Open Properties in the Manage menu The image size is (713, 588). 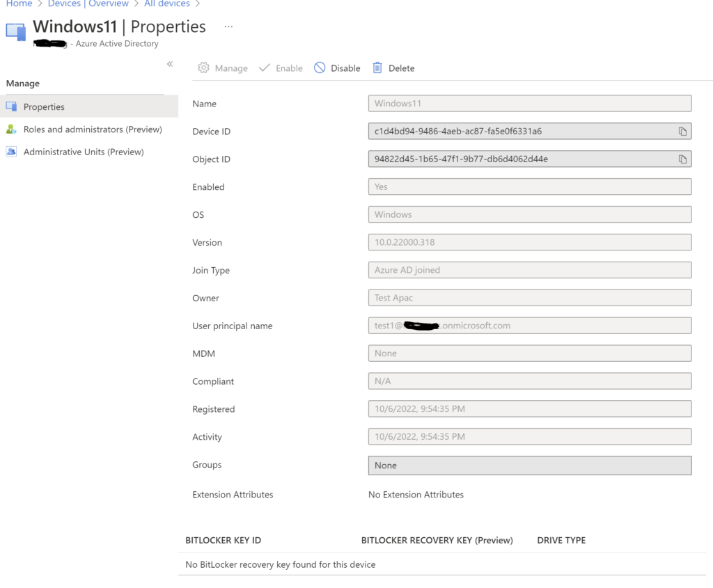click(x=44, y=107)
